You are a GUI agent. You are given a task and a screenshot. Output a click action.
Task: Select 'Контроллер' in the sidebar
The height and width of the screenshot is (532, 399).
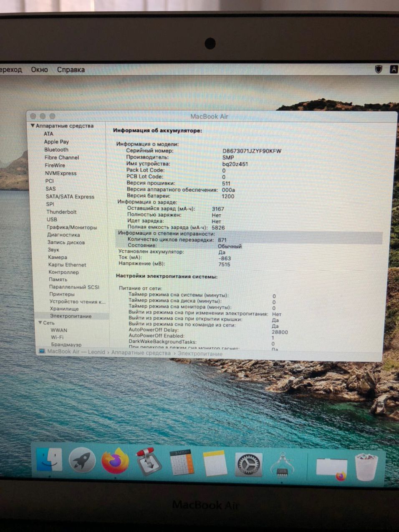pyautogui.click(x=63, y=272)
